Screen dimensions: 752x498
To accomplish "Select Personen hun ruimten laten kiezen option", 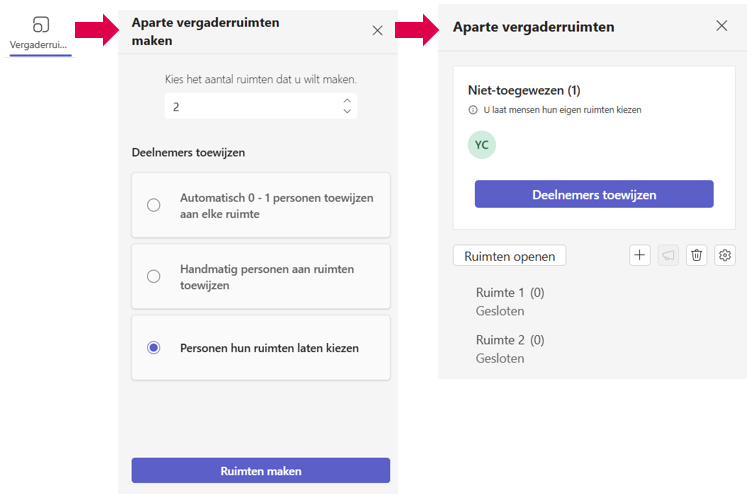I will [154, 348].
